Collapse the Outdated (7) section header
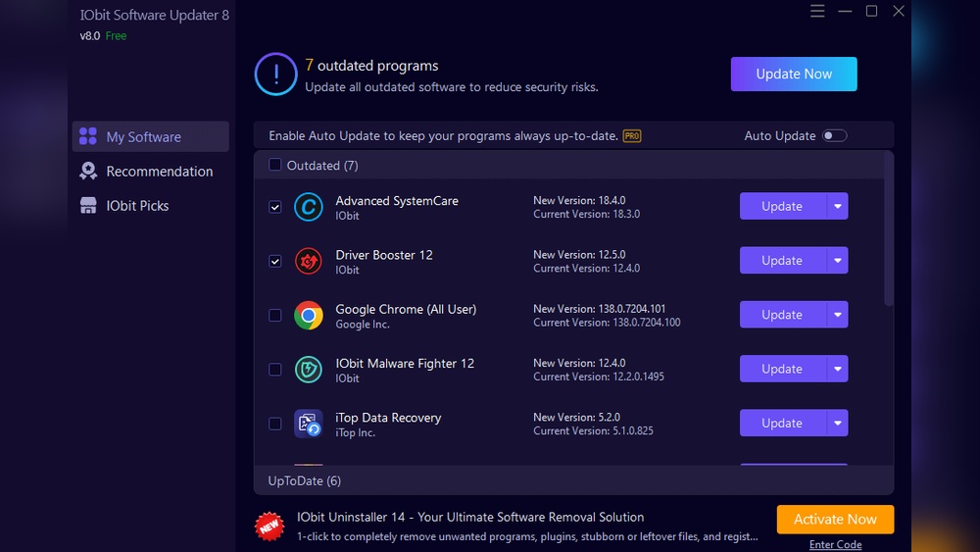This screenshot has width=980, height=552. [x=568, y=165]
